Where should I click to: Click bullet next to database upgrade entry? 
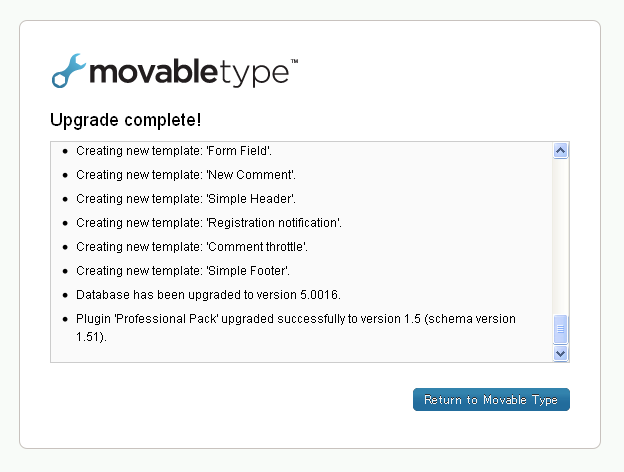coord(65,295)
